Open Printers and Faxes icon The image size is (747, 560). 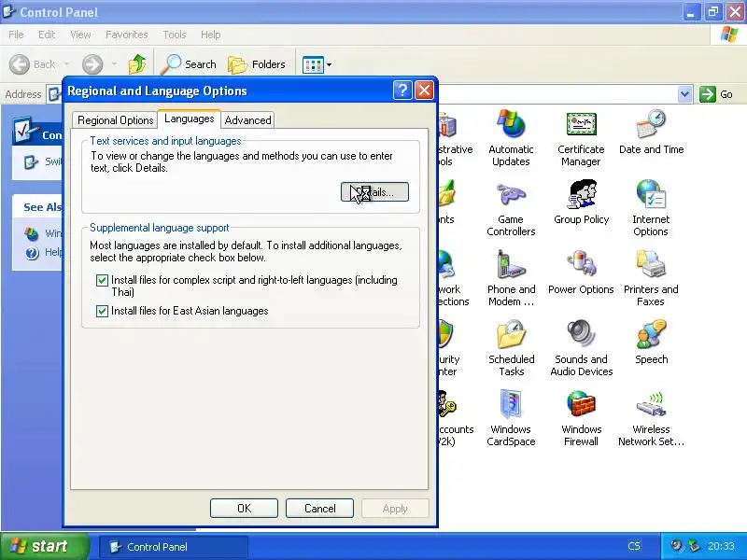coord(651,278)
